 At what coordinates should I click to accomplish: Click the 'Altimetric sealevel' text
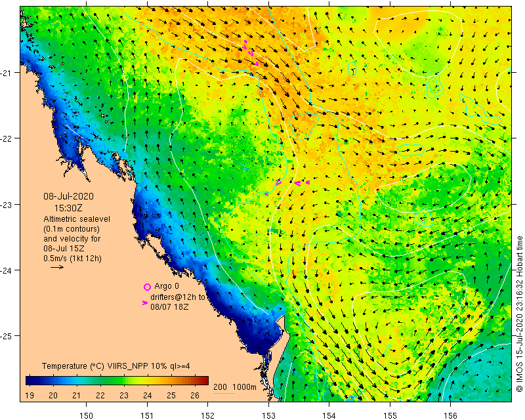pyautogui.click(x=77, y=219)
